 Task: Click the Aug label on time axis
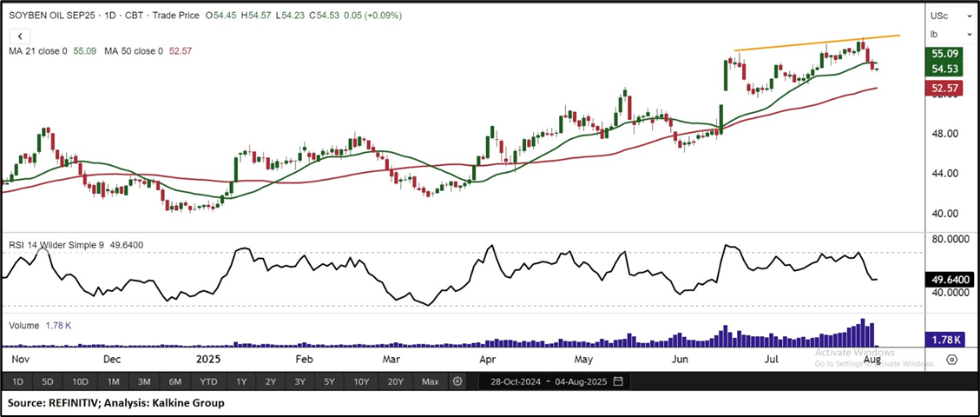coord(871,360)
